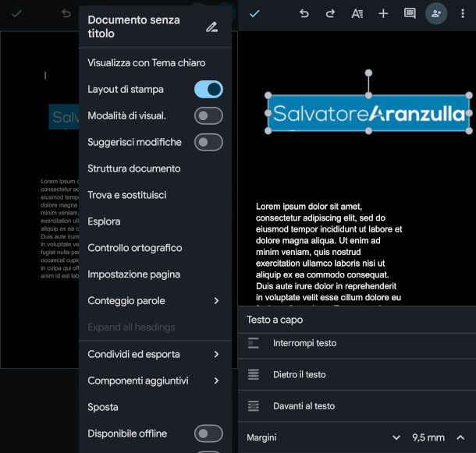This screenshot has width=476, height=453.
Task: Select the SalvatoreAranzulla logo image
Action: click(368, 113)
